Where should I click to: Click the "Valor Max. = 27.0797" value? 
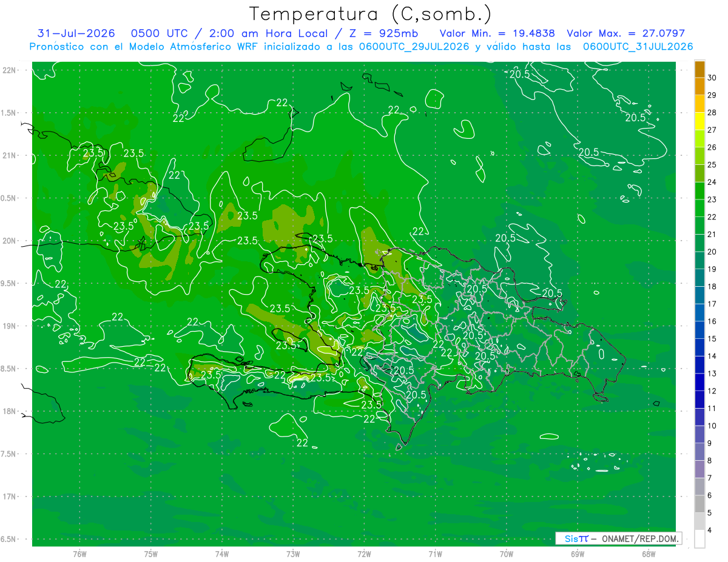625,33
